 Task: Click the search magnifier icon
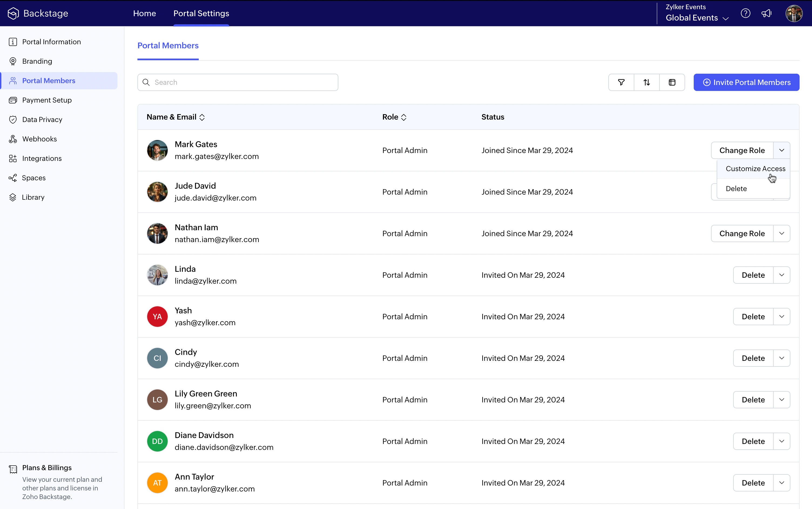pos(146,83)
